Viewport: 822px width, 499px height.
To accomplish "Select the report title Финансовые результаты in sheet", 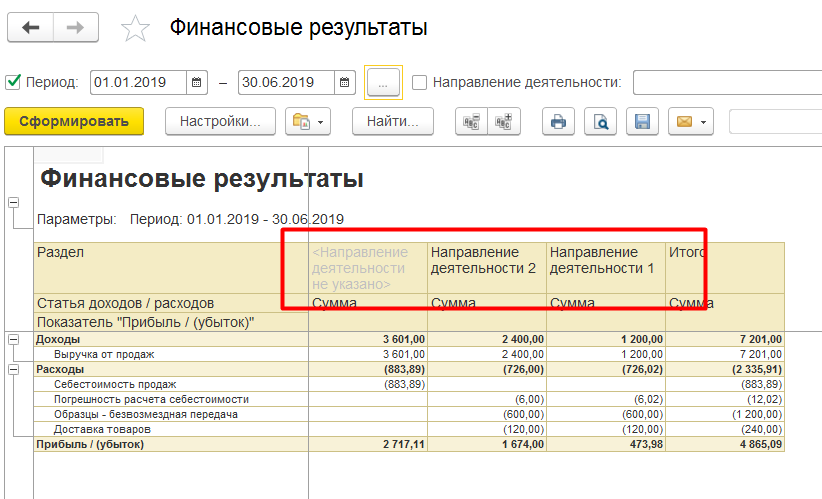I will (202, 179).
